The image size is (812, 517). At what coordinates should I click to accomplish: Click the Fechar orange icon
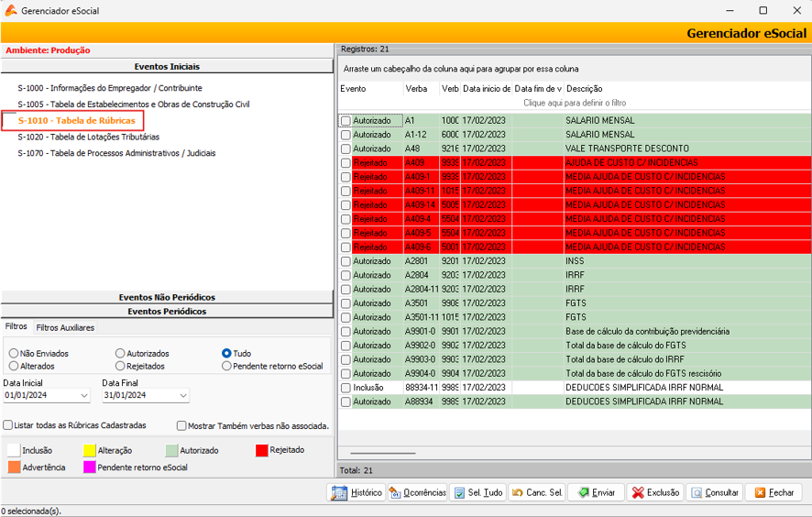[760, 492]
